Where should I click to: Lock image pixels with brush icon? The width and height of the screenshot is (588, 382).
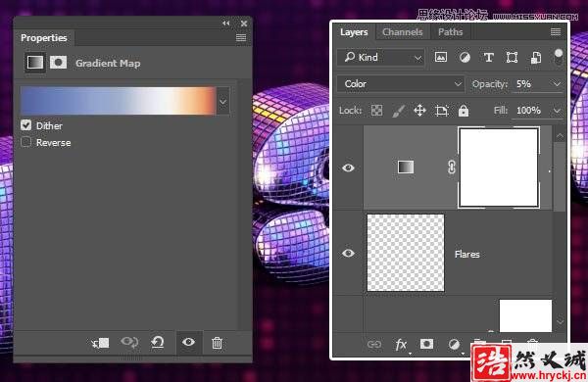click(x=398, y=111)
